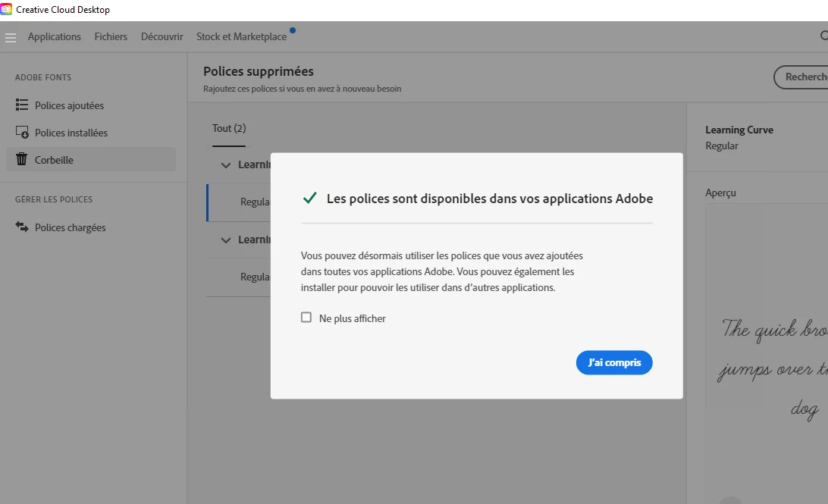
Task: Select Corbeille in sidebar
Action: [x=91, y=159]
